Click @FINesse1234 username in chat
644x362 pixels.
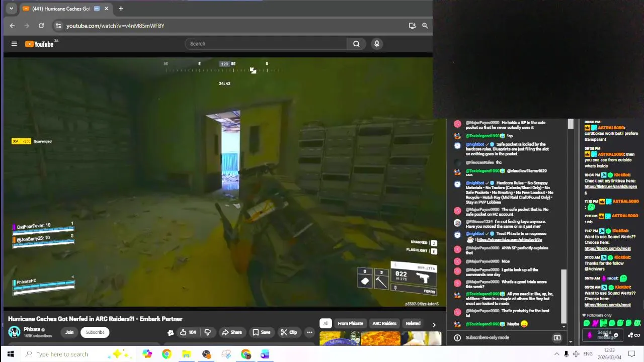pyautogui.click(x=479, y=222)
